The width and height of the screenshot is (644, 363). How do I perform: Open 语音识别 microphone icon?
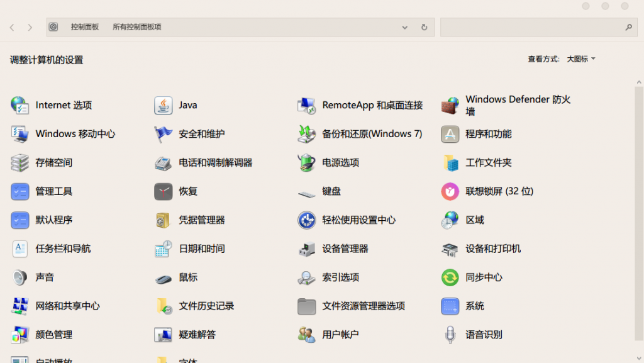click(450, 335)
